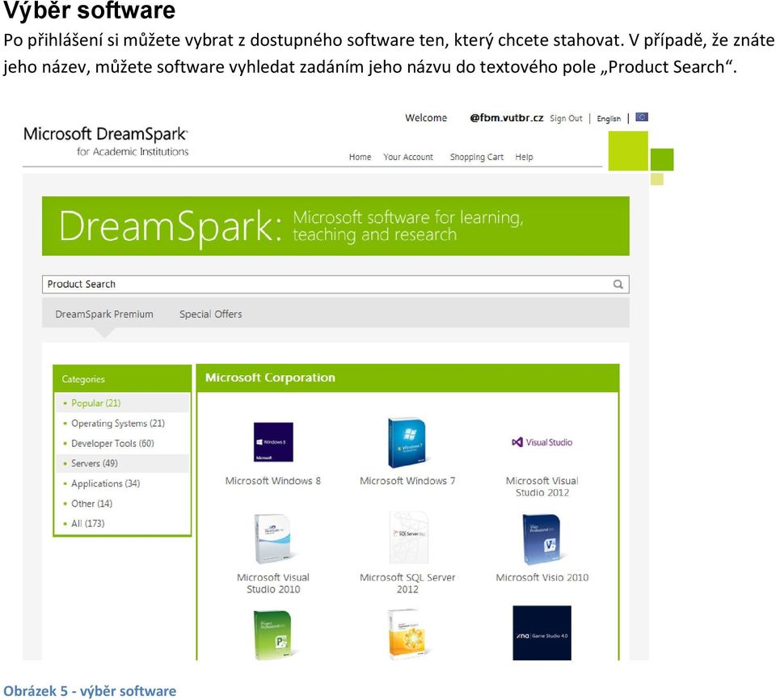
Task: Go to Home in the top menu
Action: pyautogui.click(x=360, y=157)
